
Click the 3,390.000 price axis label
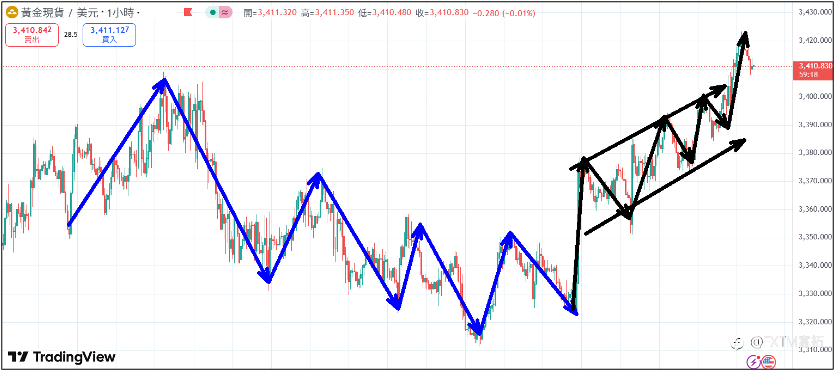pos(815,124)
